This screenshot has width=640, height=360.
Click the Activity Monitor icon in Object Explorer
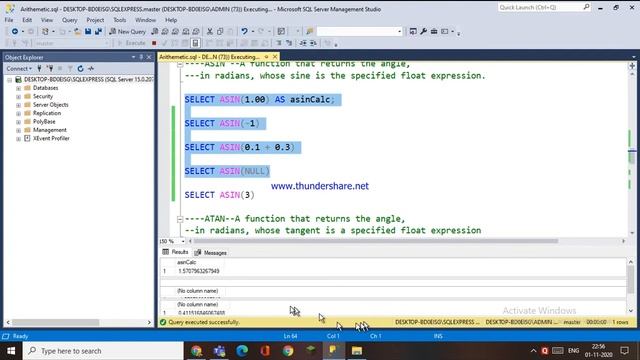tap(91, 69)
